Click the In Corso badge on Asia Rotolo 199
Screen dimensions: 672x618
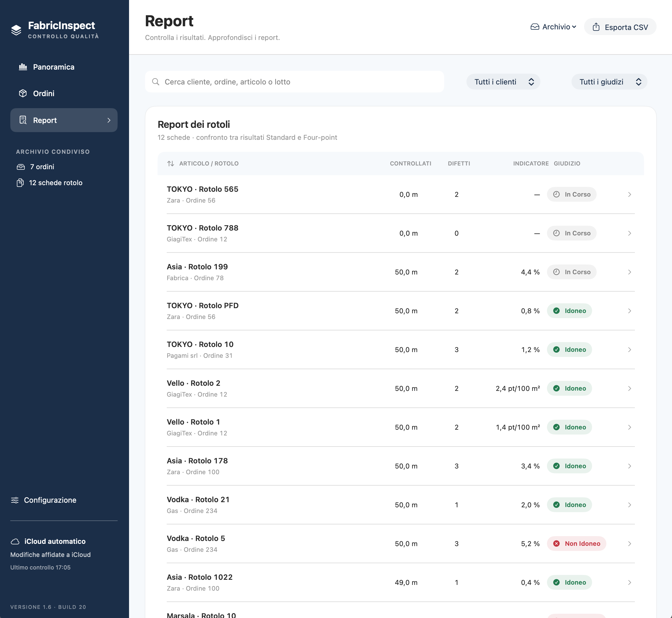click(572, 272)
